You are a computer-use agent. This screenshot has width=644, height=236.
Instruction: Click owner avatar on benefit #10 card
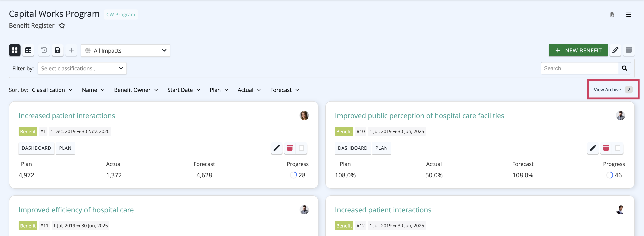(620, 116)
